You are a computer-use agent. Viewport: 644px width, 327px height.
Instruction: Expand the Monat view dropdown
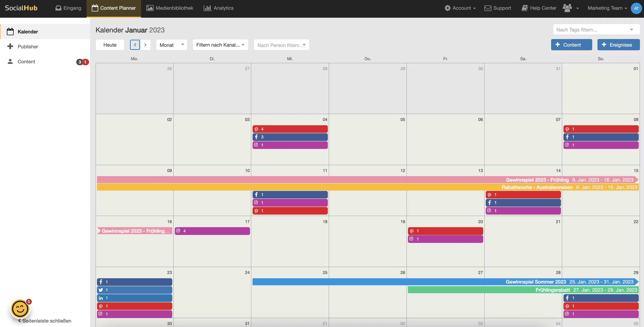pyautogui.click(x=171, y=45)
